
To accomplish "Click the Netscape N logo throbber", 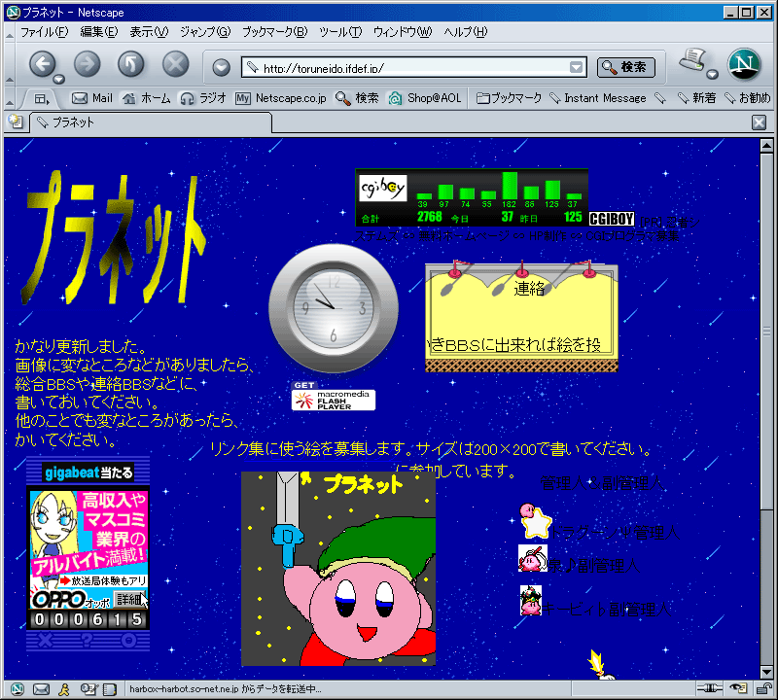I will tap(744, 64).
